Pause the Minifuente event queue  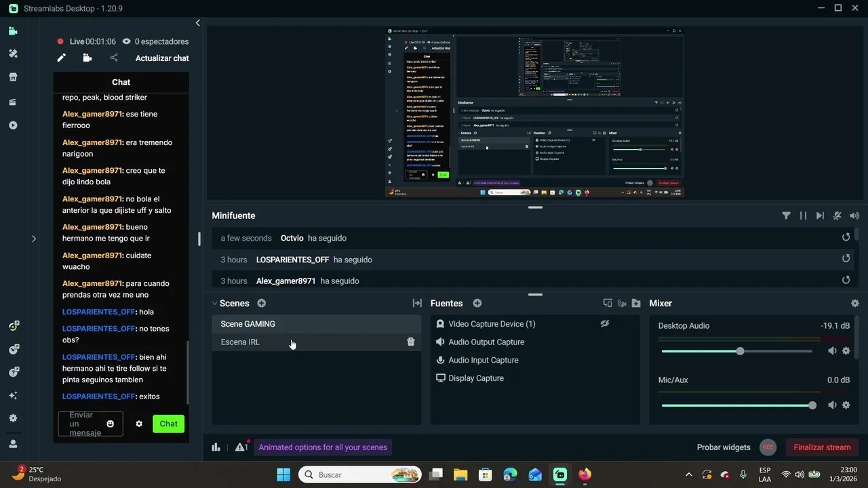pyautogui.click(x=803, y=216)
